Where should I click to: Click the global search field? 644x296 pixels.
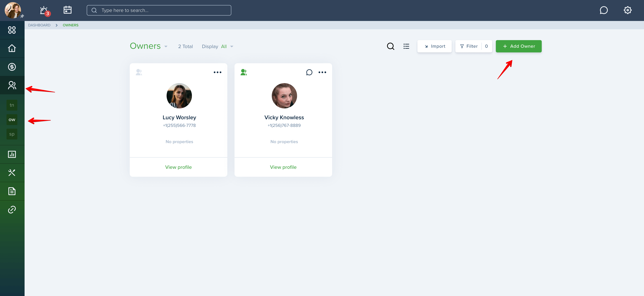159,10
